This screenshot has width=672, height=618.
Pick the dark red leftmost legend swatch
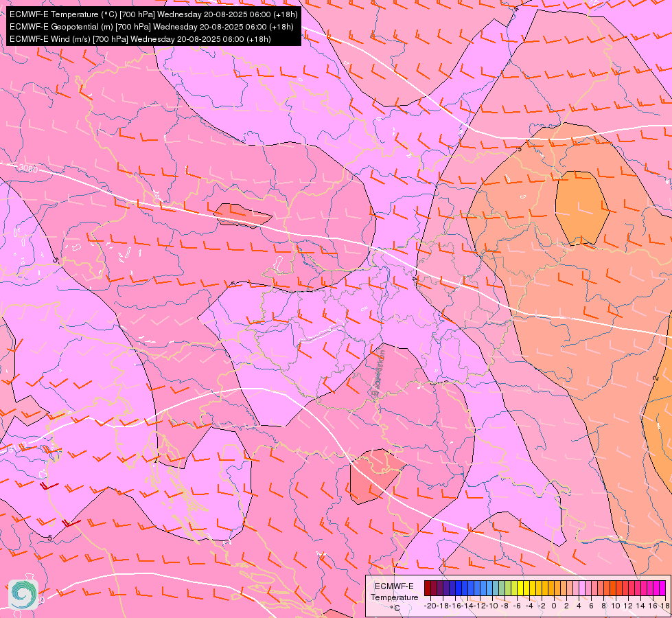click(x=427, y=588)
